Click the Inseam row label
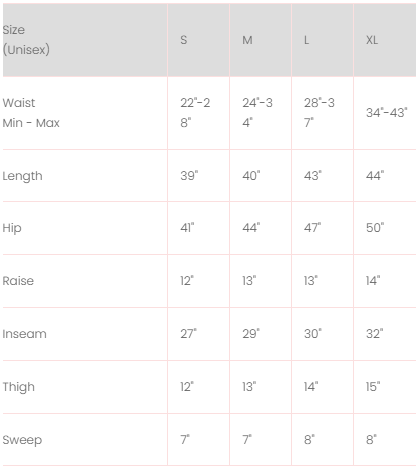The image size is (420, 471). point(24,334)
